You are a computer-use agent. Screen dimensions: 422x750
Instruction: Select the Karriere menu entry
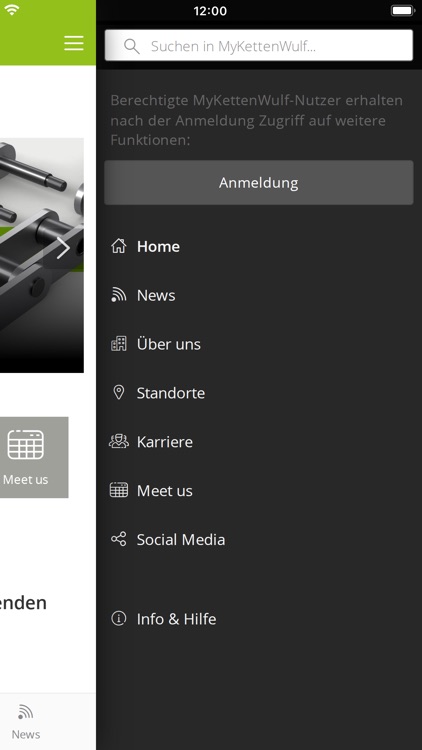(x=259, y=441)
